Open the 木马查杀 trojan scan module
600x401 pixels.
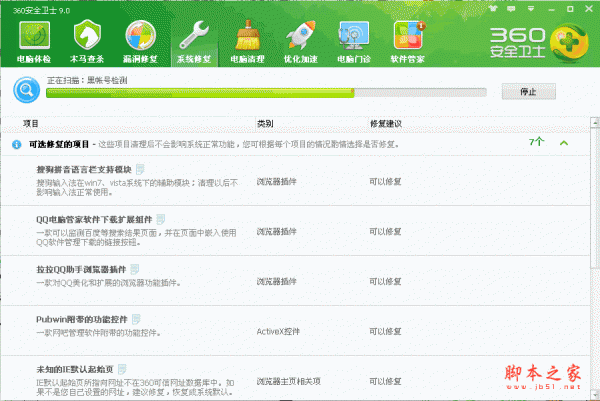pyautogui.click(x=87, y=42)
